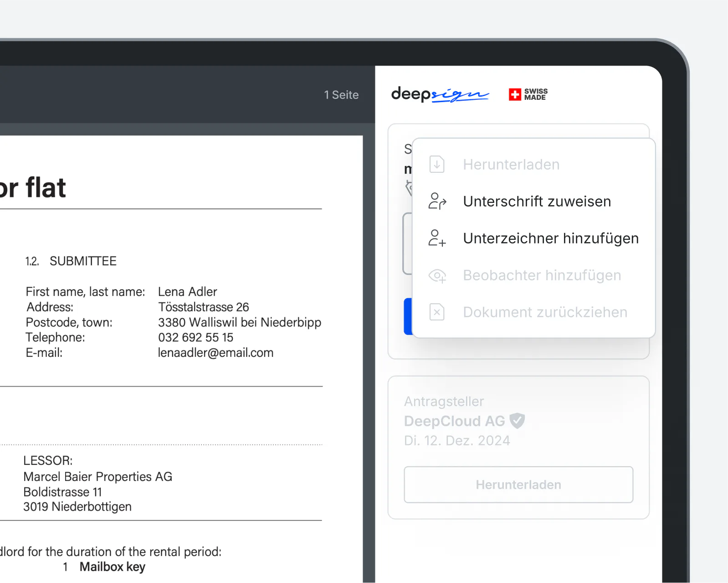Click the download icon beside the Herunterladen menu entry
Image resolution: width=728 pixels, height=583 pixels.
point(437,164)
